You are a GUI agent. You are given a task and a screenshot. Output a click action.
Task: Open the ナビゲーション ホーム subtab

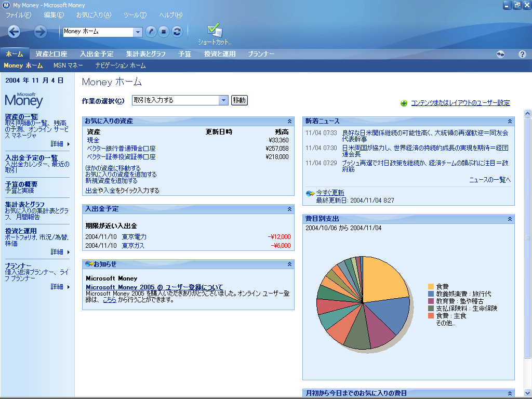121,65
